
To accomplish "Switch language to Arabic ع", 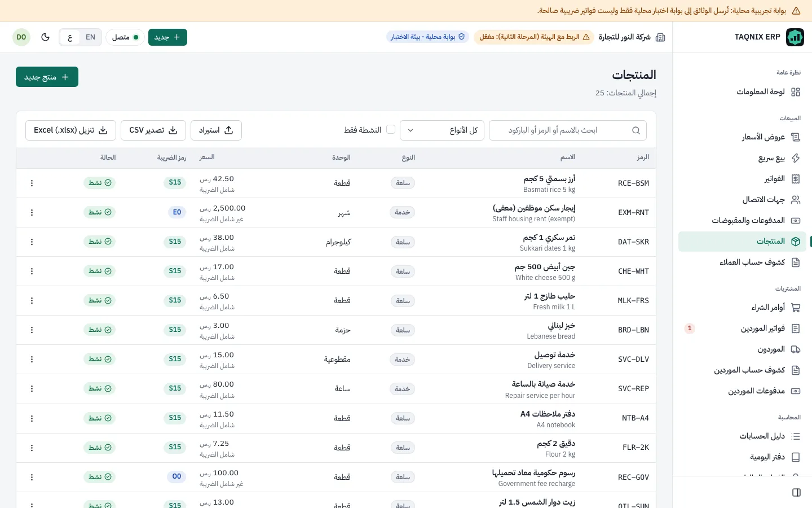I will (70, 37).
